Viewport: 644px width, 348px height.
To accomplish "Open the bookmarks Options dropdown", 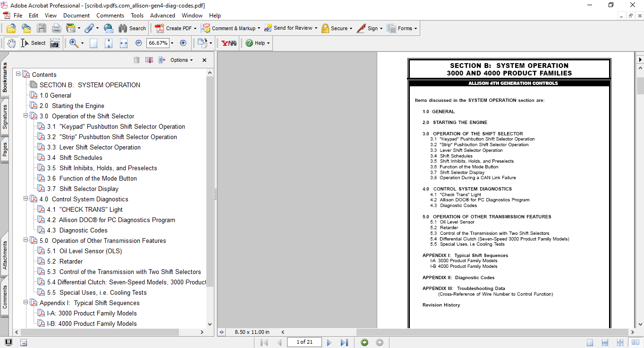I will point(182,60).
